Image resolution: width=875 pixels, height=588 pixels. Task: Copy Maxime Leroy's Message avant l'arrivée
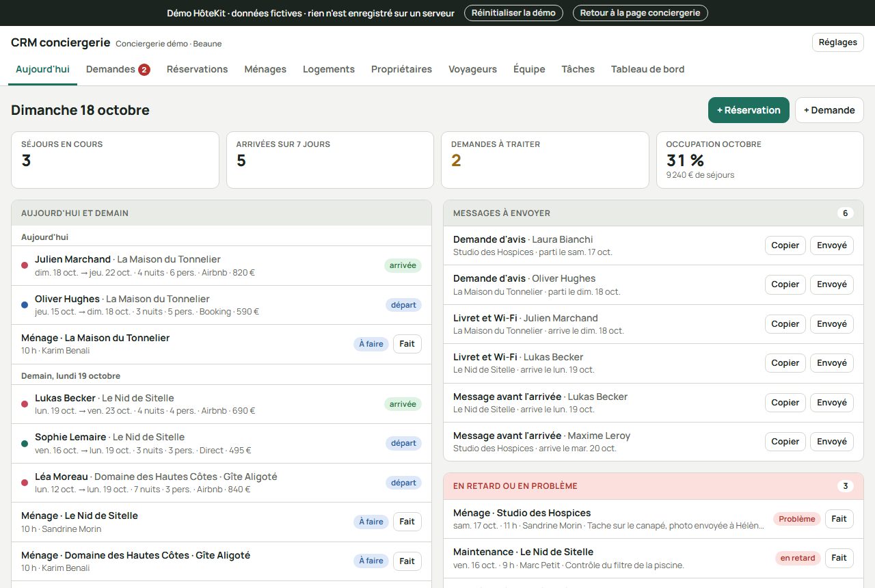pos(785,442)
